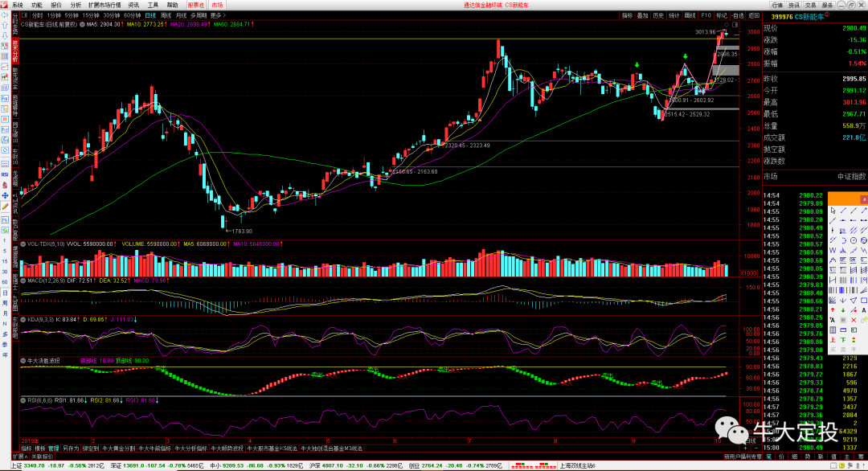Select the 牛大牛筋指标 indicator tab

[x=154, y=448]
